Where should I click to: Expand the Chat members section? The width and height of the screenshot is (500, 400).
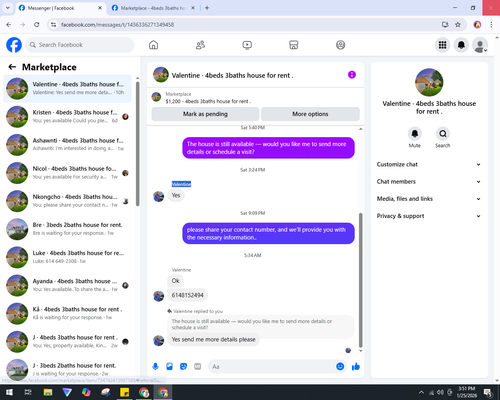tap(429, 182)
